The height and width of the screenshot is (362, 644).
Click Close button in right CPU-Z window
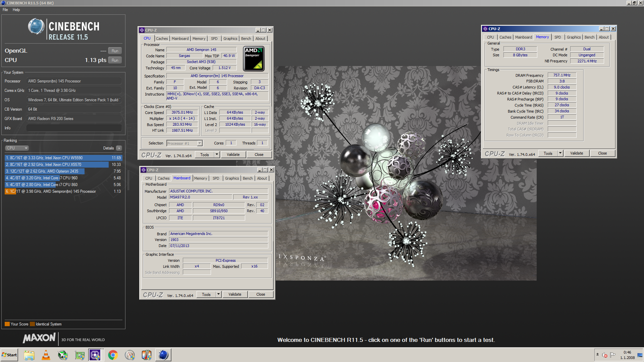602,154
